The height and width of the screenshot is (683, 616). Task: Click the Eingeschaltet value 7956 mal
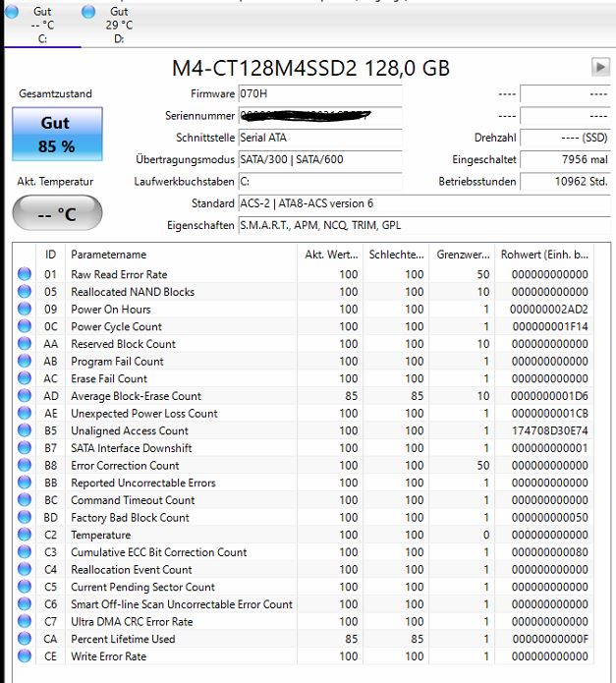point(565,159)
